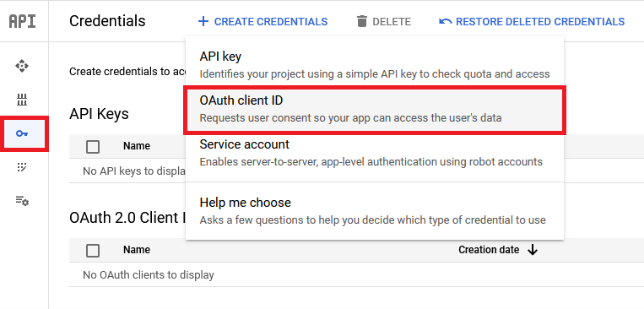Viewport: 644px width, 309px height.
Task: Click the undo arrow restore icon
Action: point(445,21)
